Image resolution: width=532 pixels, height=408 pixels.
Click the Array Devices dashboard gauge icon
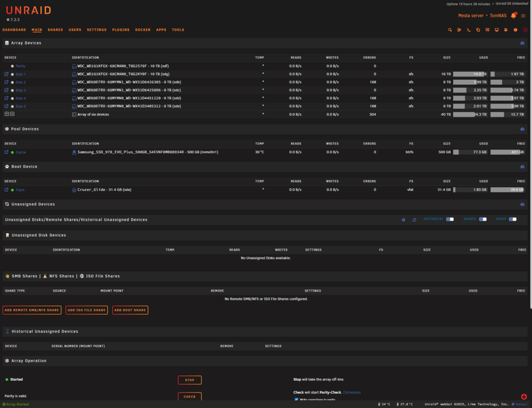pos(522,43)
